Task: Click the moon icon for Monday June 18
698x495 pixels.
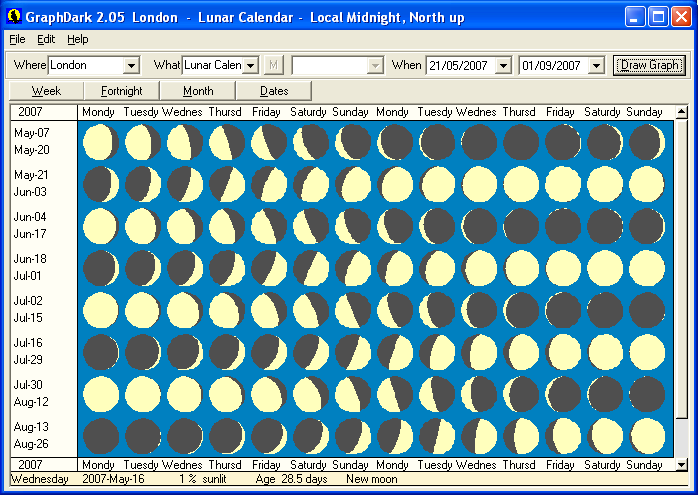Action: tap(98, 268)
